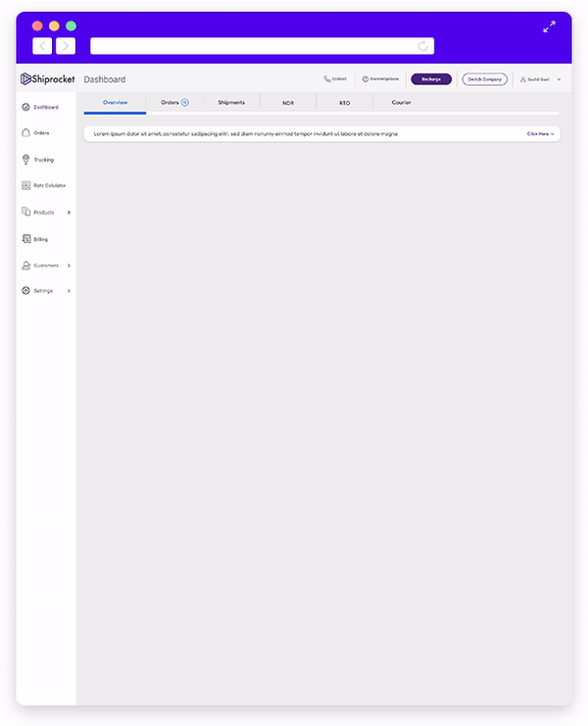Switch to the NDR tab

point(288,103)
